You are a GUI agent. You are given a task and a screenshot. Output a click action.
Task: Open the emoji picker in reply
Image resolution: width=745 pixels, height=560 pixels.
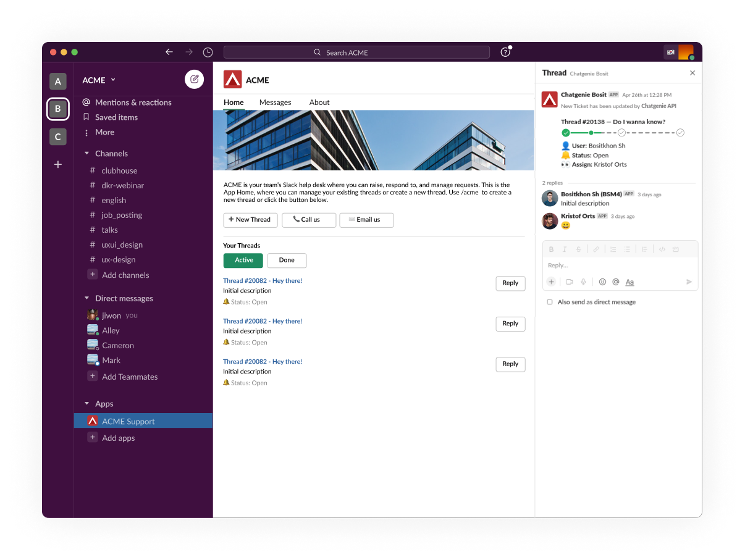click(x=602, y=282)
